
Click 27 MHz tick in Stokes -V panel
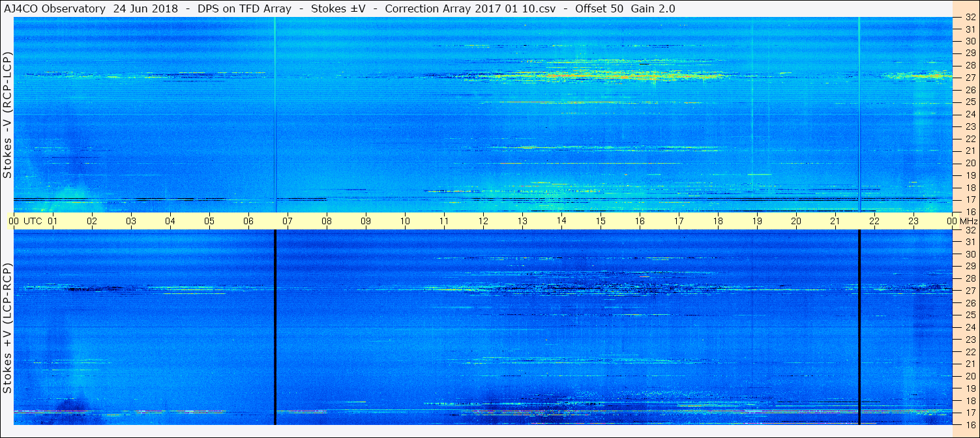pyautogui.click(x=970, y=78)
